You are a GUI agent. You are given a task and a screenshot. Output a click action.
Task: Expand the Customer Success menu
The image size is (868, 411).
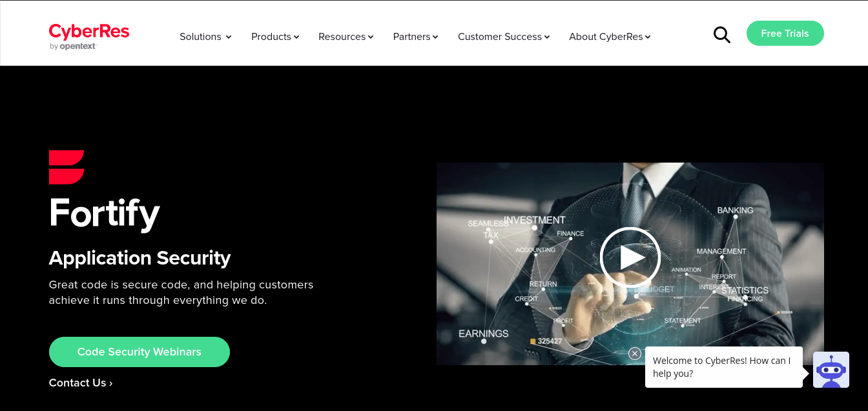point(504,37)
